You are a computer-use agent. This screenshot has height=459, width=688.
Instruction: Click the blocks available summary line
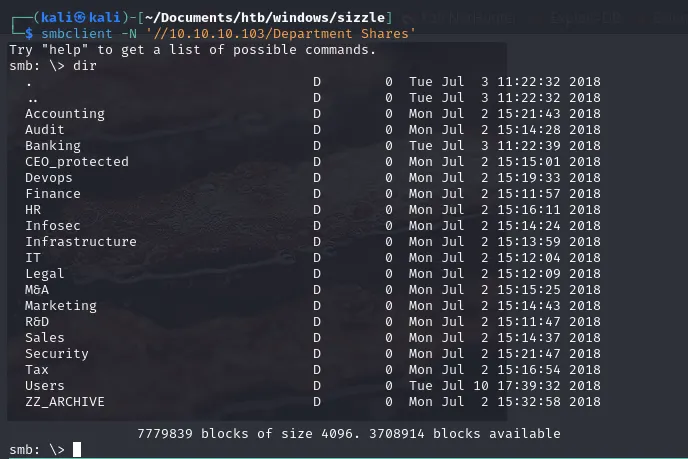pyautogui.click(x=348, y=434)
